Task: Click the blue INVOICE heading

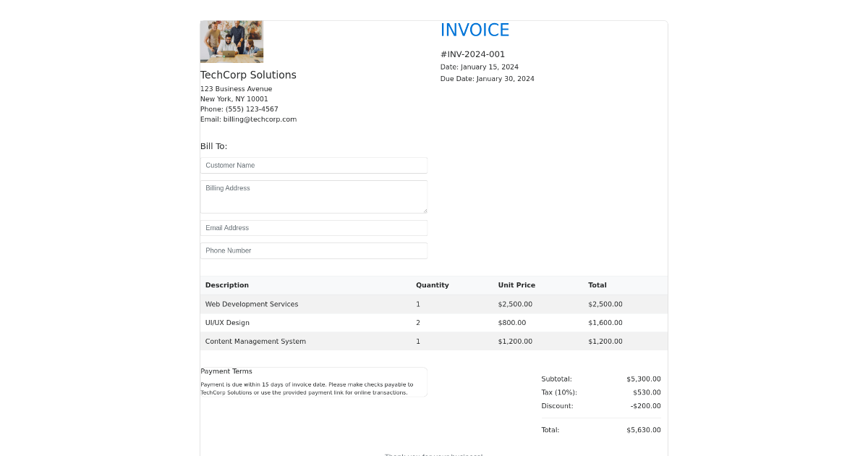Action: click(x=475, y=30)
